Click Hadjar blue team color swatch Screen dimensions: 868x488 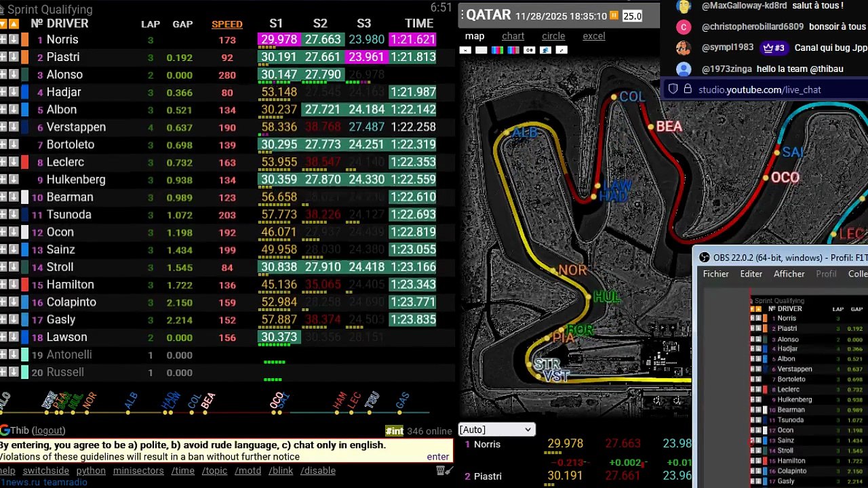24,92
